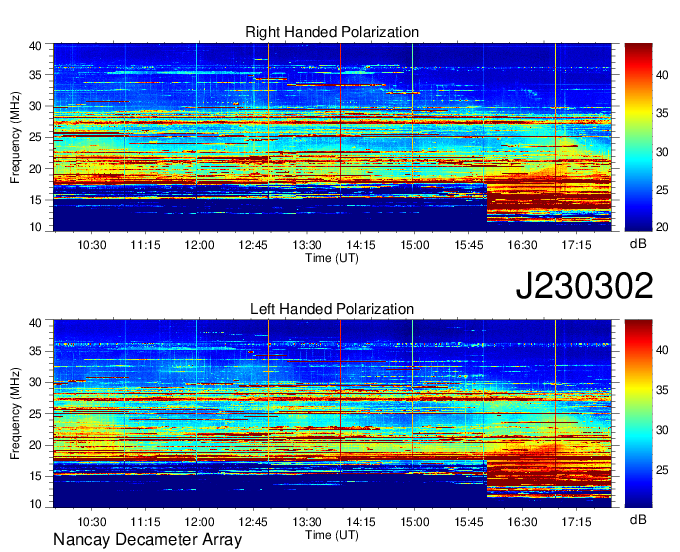Select the J230302 observation label

[x=584, y=286]
